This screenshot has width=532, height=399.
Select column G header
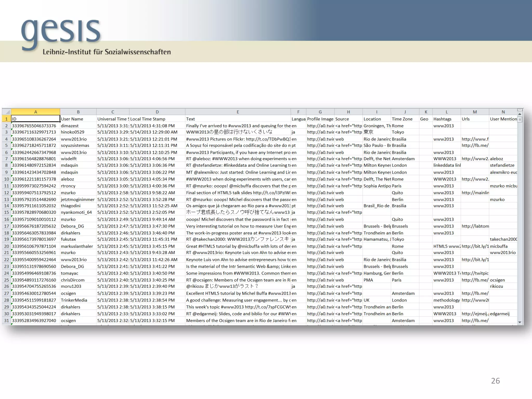[320, 112]
